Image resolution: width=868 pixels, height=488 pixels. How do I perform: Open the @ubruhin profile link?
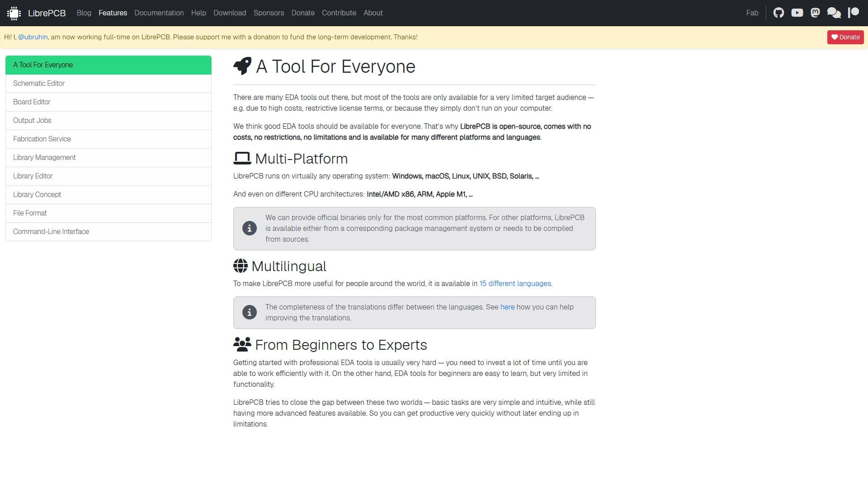[x=33, y=37]
